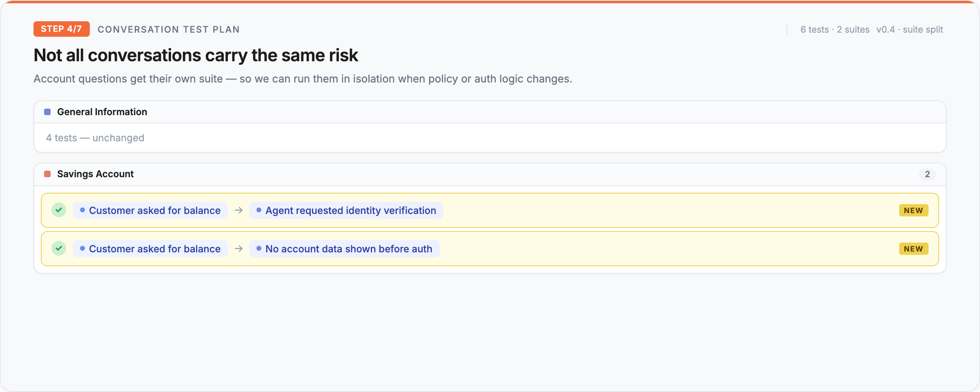Image resolution: width=980 pixels, height=392 pixels.
Task: Select 'No account data shown before auth' chip
Action: click(344, 249)
